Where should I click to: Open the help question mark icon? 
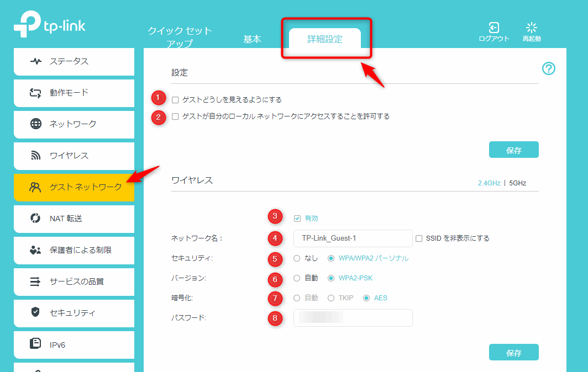pyautogui.click(x=549, y=68)
